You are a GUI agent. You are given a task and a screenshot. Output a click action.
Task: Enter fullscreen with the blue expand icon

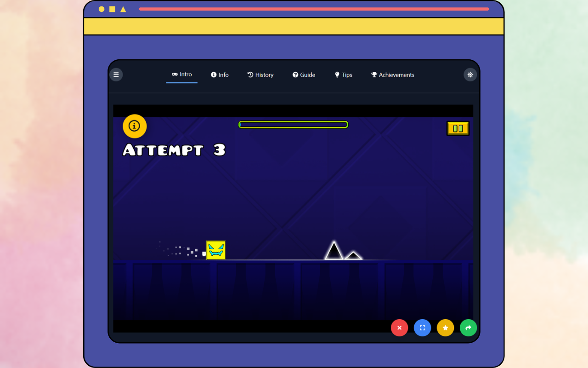tap(422, 328)
